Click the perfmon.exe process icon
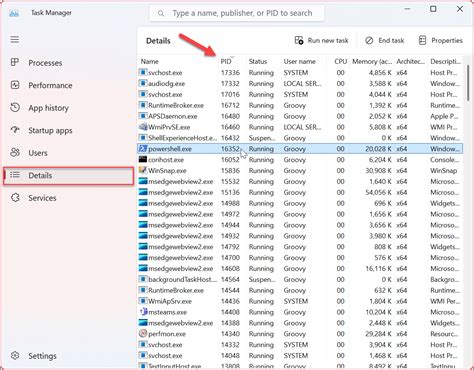 pyautogui.click(x=143, y=334)
